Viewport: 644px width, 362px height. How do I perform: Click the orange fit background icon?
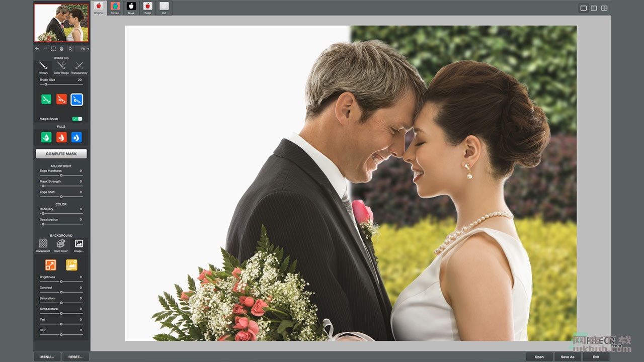tap(50, 265)
